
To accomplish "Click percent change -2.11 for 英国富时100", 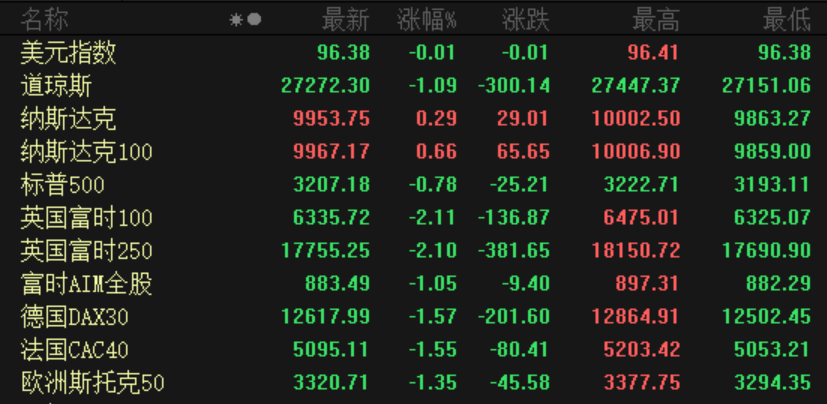I will click(432, 217).
